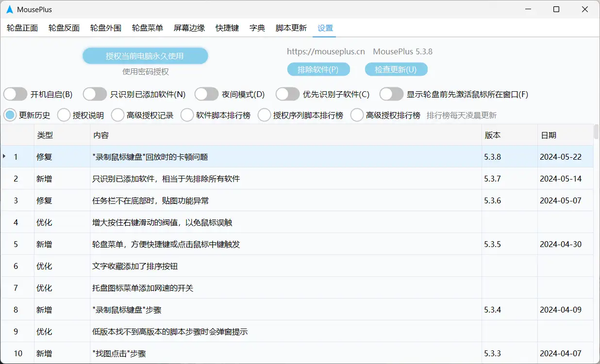Toggle 优先识别子软件(C) switch
Screen dimensions: 600x364
click(287, 94)
